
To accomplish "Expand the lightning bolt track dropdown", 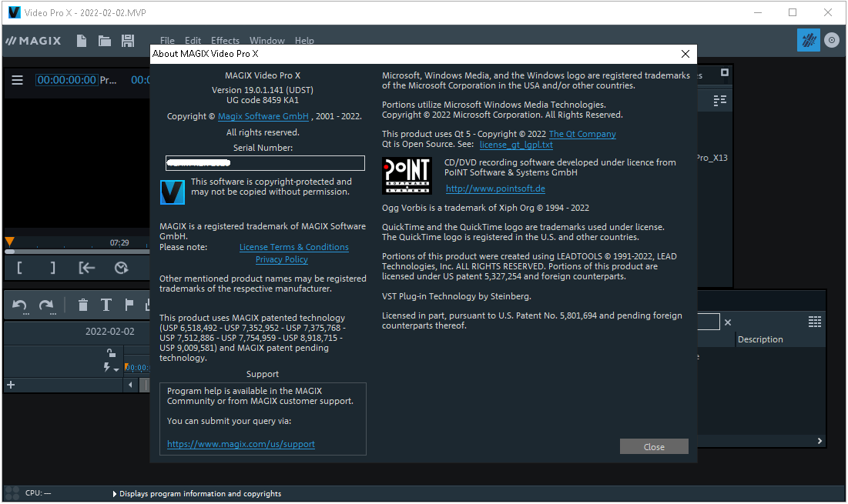I will pos(111,367).
